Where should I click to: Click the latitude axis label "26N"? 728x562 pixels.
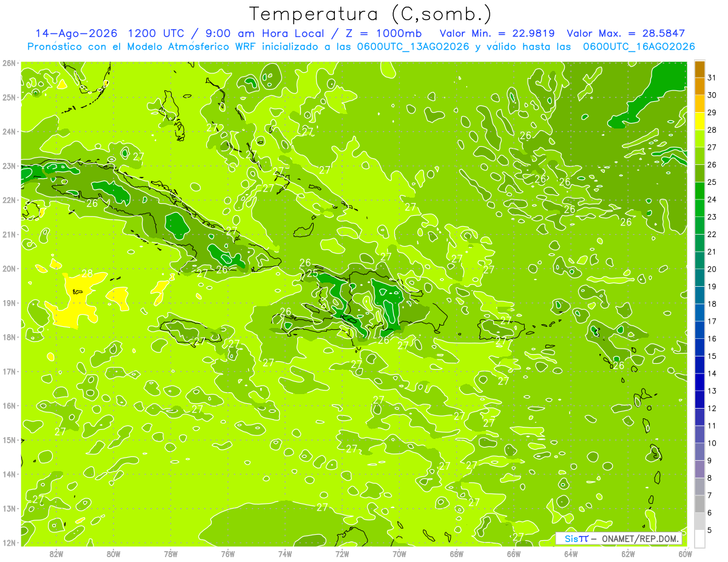[8, 63]
